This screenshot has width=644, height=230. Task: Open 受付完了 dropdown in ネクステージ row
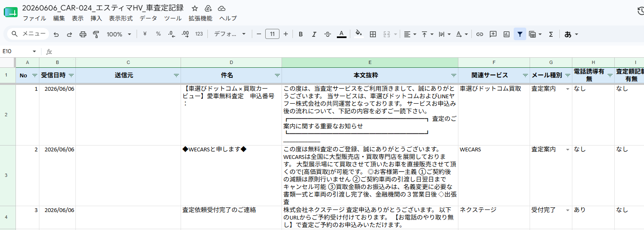(568, 210)
